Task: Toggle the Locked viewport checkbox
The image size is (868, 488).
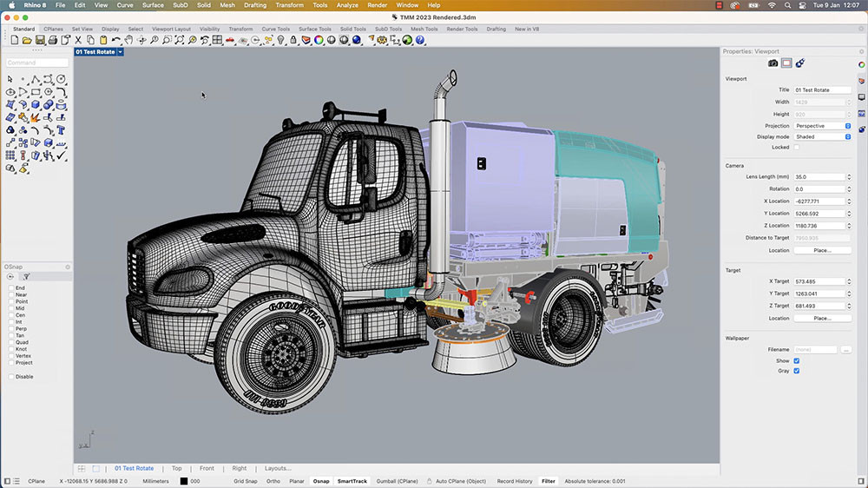Action: tap(796, 148)
